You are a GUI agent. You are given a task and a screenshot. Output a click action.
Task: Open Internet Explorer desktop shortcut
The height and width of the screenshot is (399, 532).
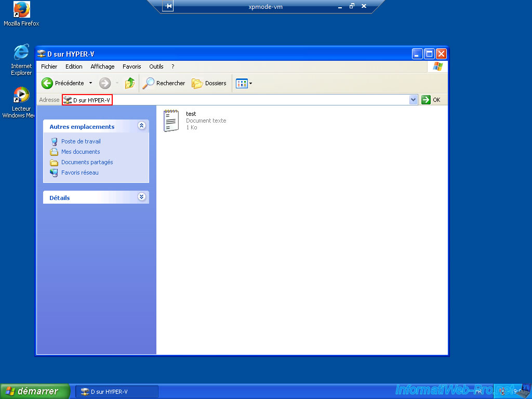tap(21, 60)
